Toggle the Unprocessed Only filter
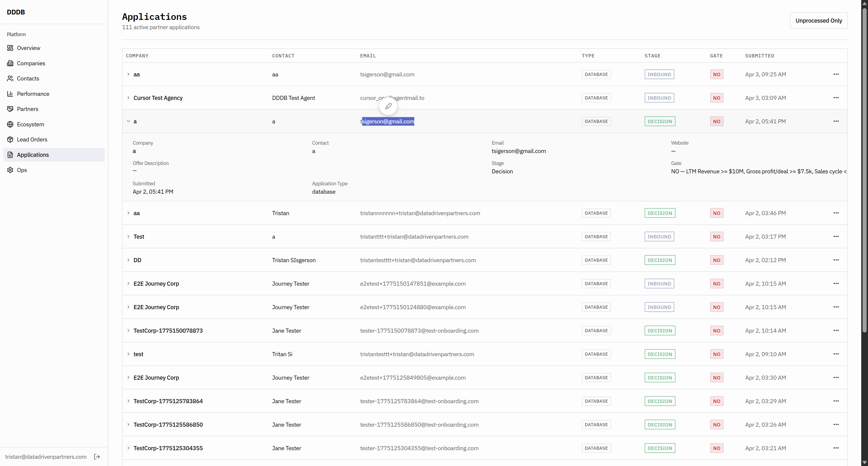This screenshot has height=466, width=868. click(818, 21)
